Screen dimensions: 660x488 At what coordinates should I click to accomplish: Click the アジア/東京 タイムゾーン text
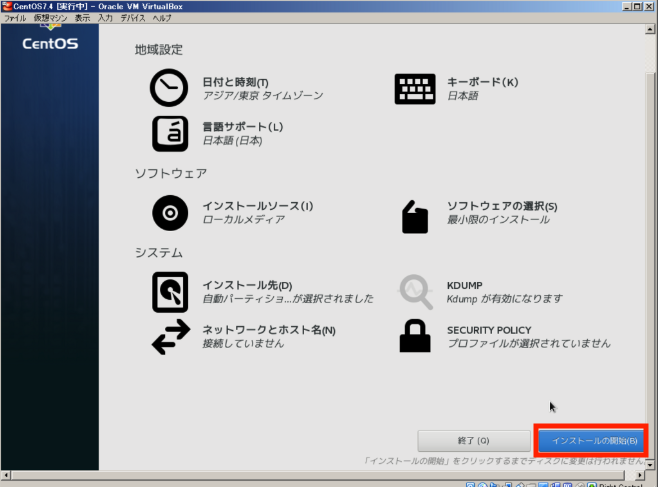point(263,96)
